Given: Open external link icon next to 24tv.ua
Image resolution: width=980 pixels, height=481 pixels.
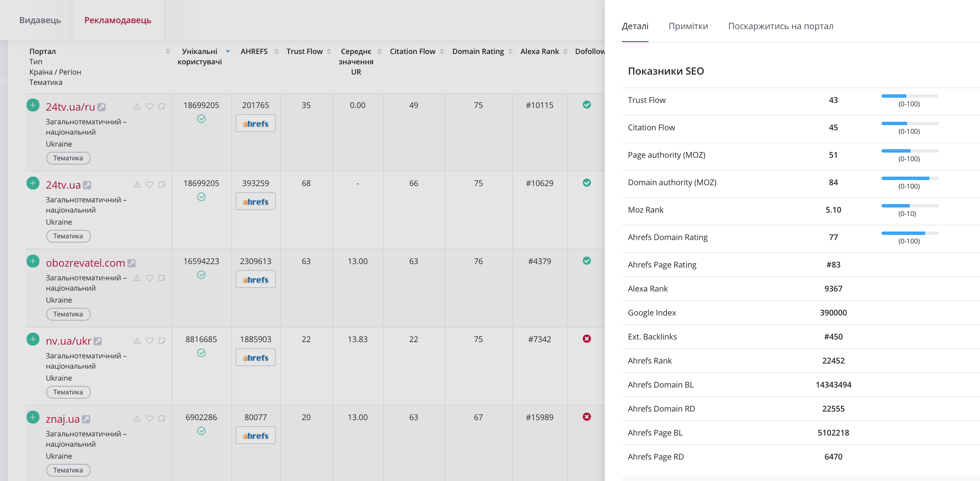Looking at the screenshot, I should click(87, 185).
